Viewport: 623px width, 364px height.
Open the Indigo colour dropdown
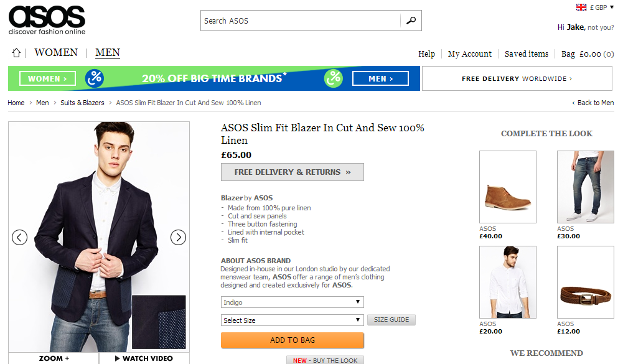tap(292, 302)
